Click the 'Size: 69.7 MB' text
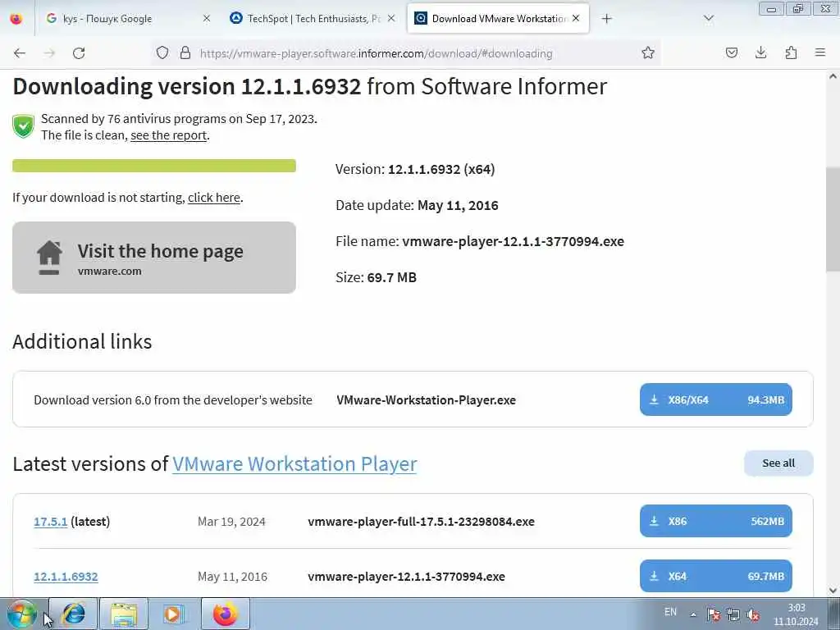The height and width of the screenshot is (630, 840). [x=376, y=277]
